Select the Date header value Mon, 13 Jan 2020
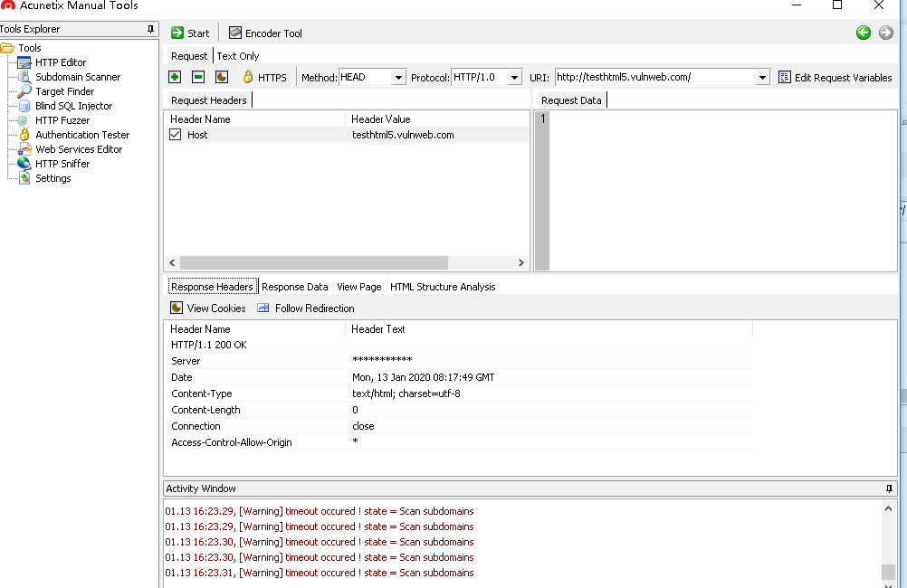Screen dimensions: 907x588 (423, 377)
